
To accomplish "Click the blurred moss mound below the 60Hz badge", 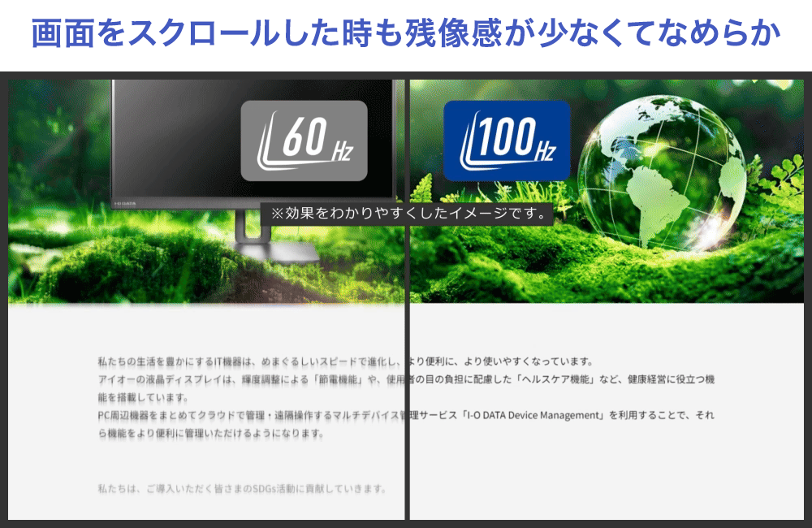I will (162, 260).
